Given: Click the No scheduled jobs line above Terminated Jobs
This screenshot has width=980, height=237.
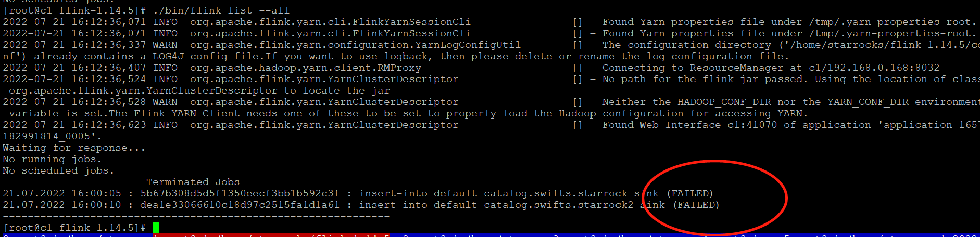Looking at the screenshot, I should (58, 170).
